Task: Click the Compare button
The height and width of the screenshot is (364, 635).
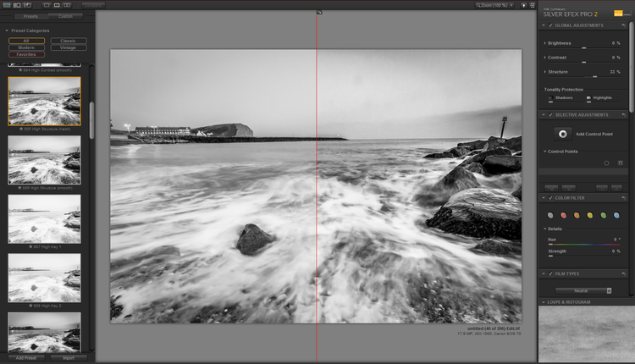Action: click(x=93, y=5)
